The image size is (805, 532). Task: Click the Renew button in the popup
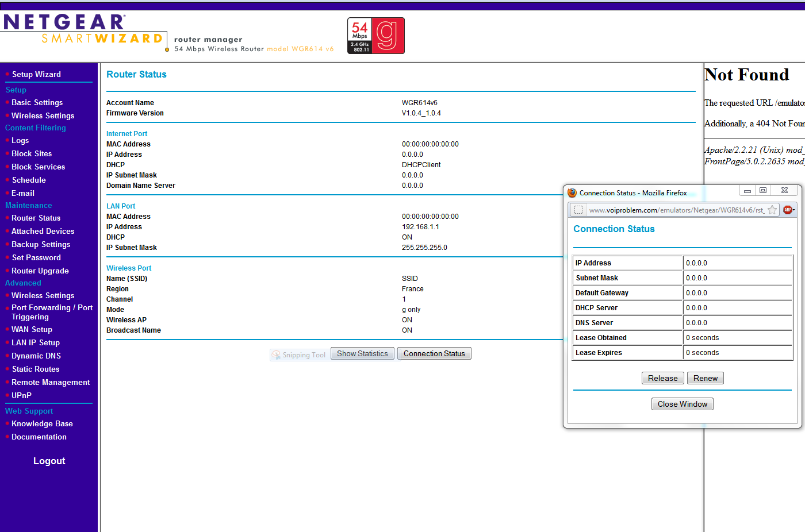[706, 379]
